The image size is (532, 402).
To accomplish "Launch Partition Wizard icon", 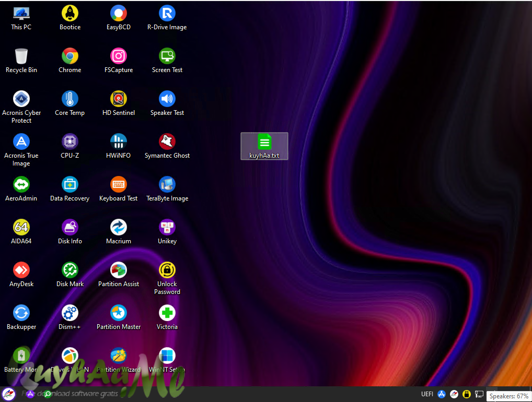I will 119,361.
